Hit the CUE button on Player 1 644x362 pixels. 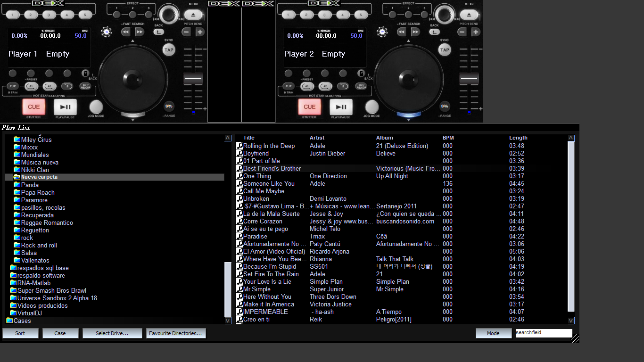(34, 107)
